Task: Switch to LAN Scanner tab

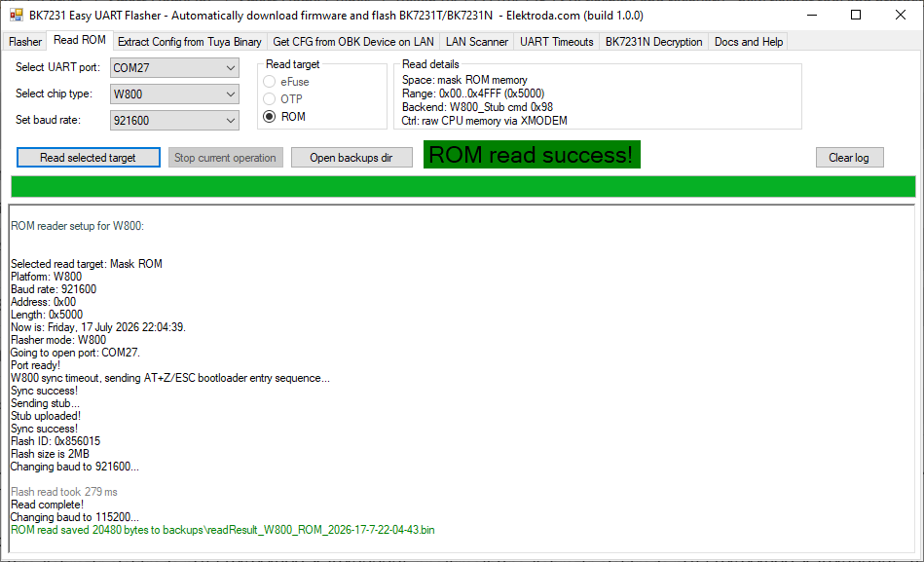Action: pyautogui.click(x=477, y=42)
